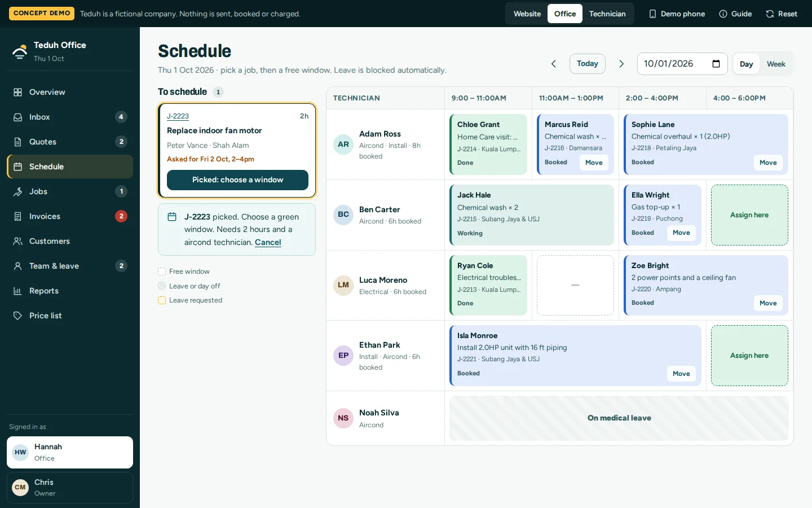Switch to Chris Owner account
Viewport: 812px width, 508px height.
tap(70, 487)
